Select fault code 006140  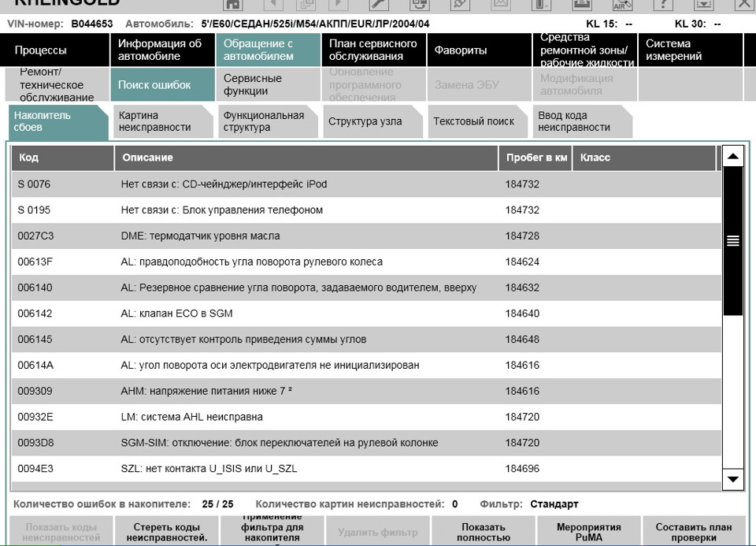click(x=35, y=288)
